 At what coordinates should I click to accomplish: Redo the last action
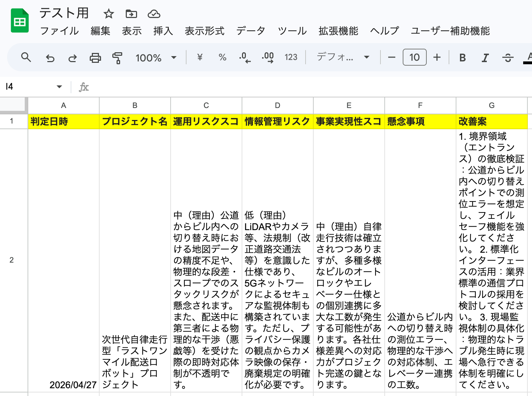72,58
